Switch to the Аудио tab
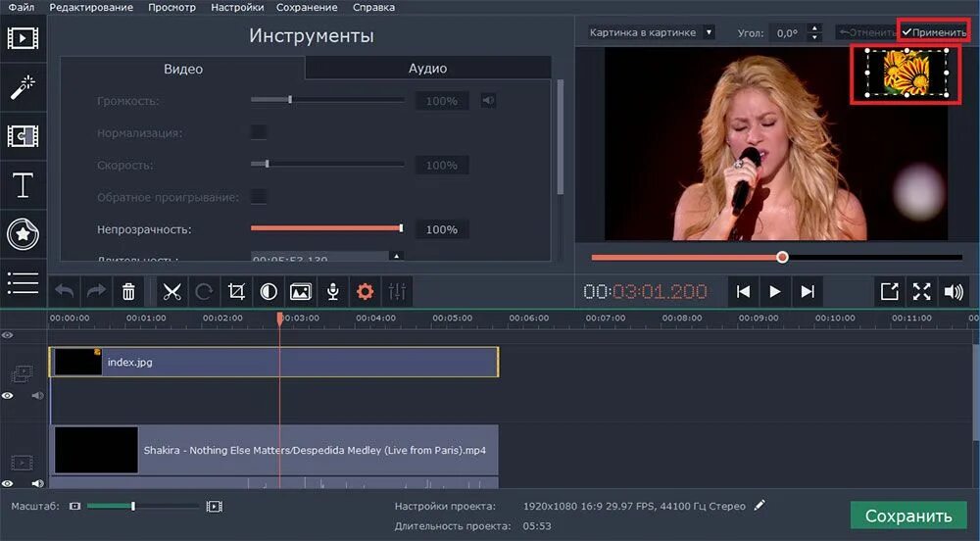The width and height of the screenshot is (980, 541). pyautogui.click(x=428, y=68)
